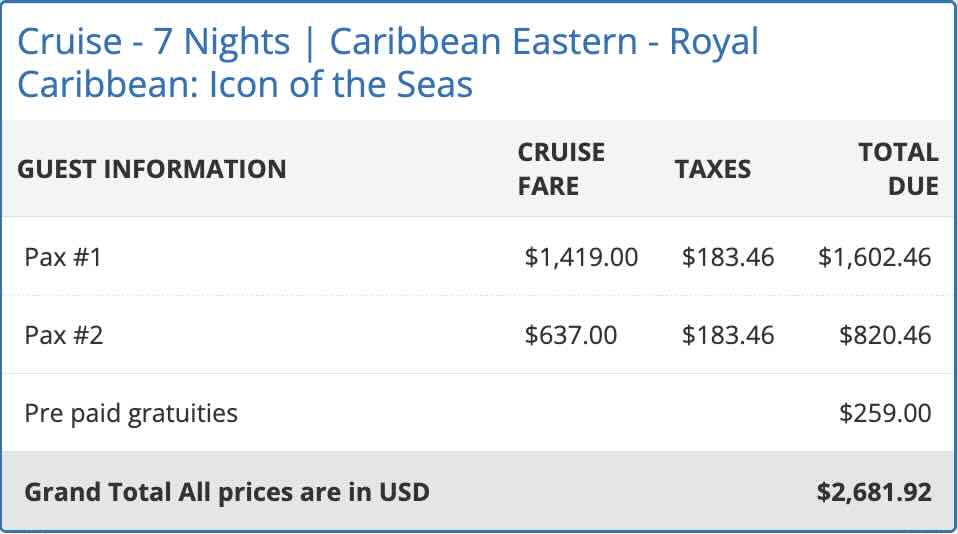Click the gratuities amount $259.00

(884, 412)
